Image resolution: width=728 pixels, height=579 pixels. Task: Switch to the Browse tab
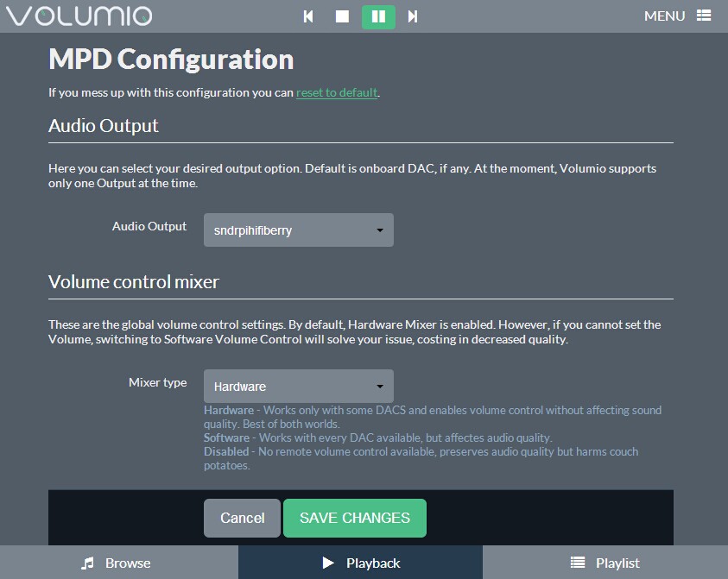coord(119,563)
